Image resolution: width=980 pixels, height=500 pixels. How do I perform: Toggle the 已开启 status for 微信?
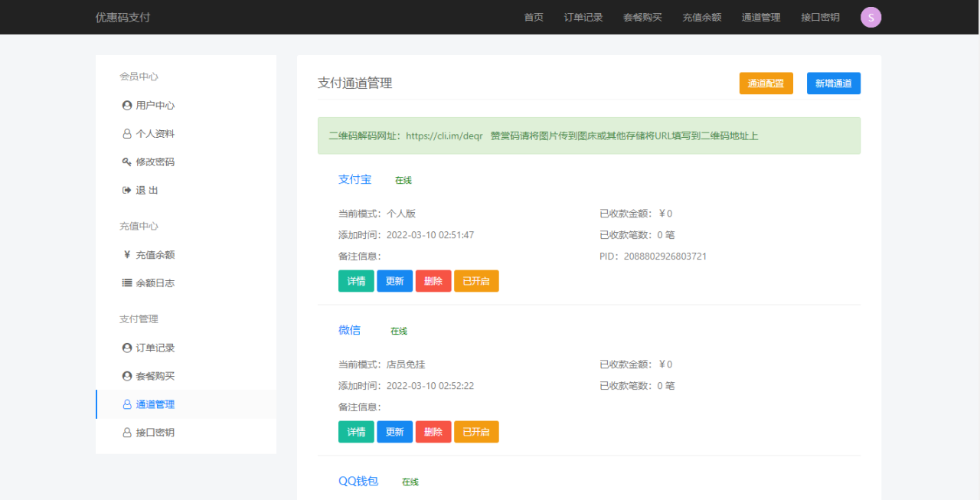click(476, 432)
